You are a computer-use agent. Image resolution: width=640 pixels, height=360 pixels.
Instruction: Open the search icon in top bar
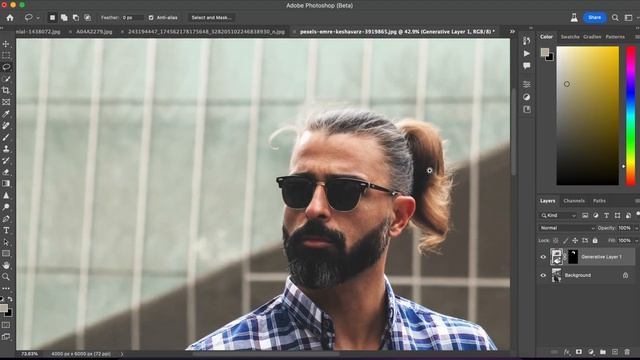pyautogui.click(x=615, y=18)
